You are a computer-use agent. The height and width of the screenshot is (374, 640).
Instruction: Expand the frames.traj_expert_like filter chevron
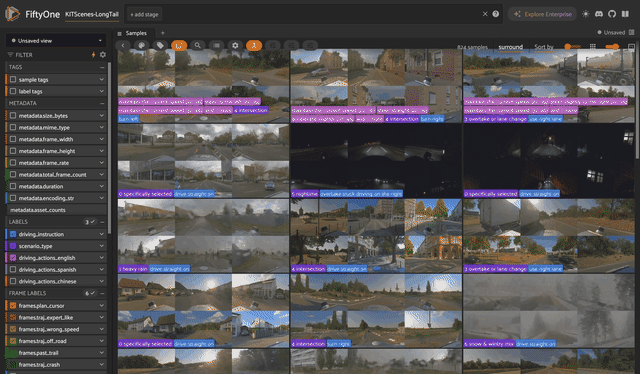(x=101, y=317)
